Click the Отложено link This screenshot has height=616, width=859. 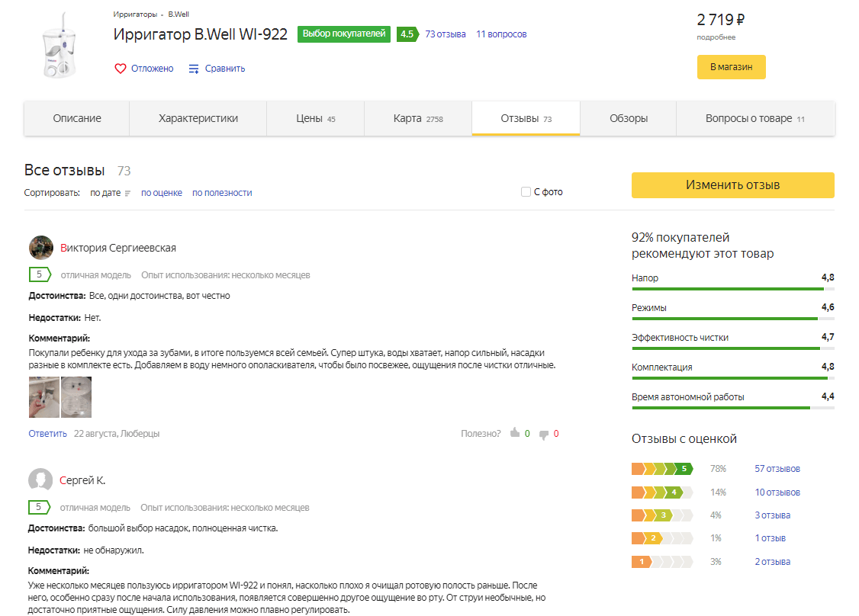(153, 69)
